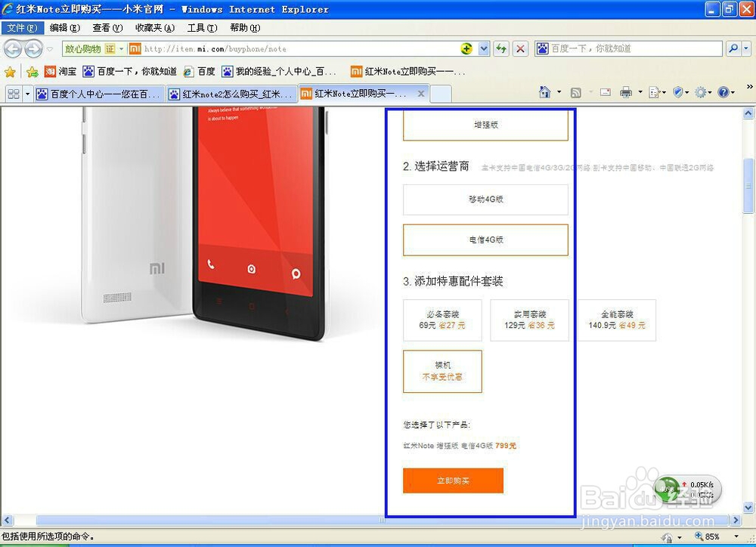Open the 工具(T) menu
756x547 pixels.
coord(202,28)
